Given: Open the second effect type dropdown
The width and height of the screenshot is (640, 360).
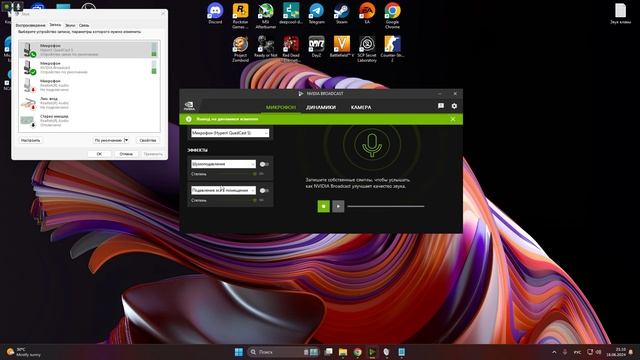Looking at the screenshot, I should click(x=223, y=191).
